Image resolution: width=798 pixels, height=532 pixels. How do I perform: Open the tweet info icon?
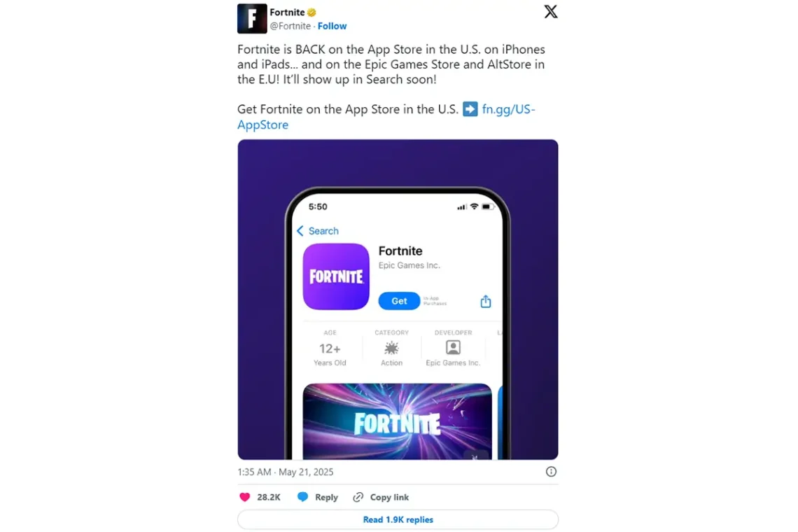coord(551,471)
